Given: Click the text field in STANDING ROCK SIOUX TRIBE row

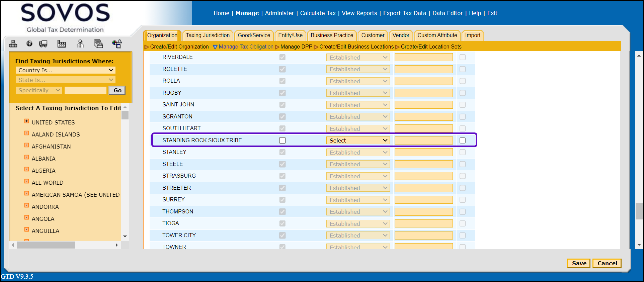Looking at the screenshot, I should [423, 140].
